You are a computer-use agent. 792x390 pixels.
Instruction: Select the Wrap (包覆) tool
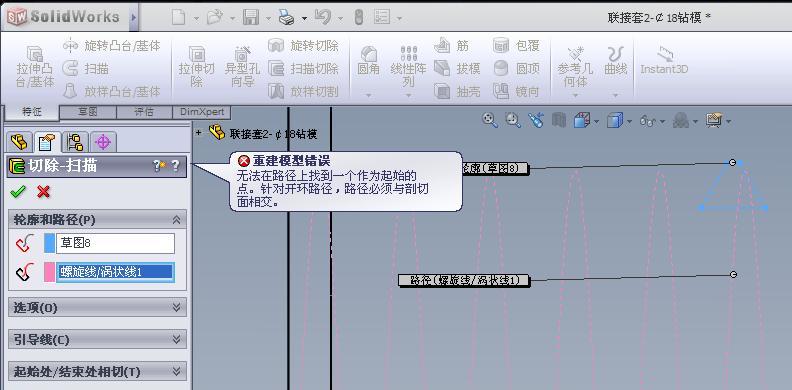[516, 45]
